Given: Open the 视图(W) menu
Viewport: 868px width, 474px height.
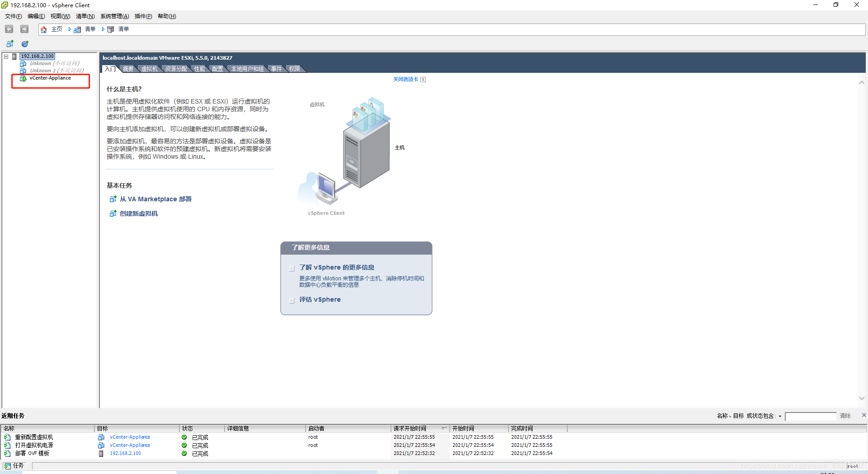Looking at the screenshot, I should (60, 16).
